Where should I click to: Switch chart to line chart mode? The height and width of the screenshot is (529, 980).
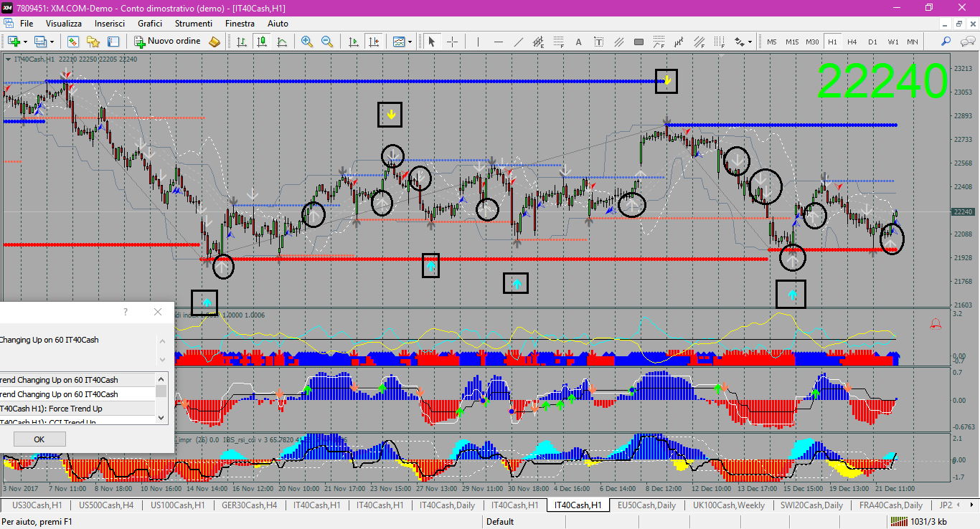click(x=282, y=42)
